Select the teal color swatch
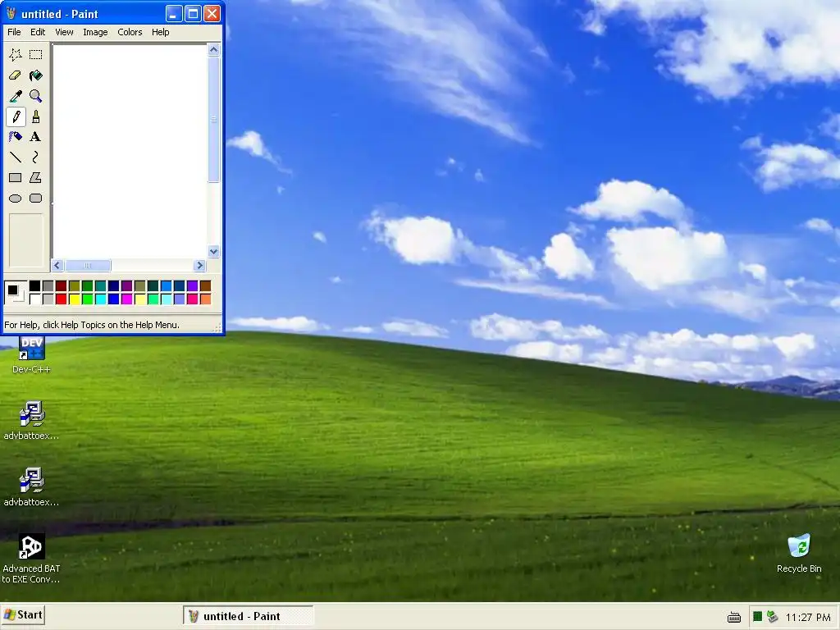Viewport: 840px width, 630px height. [x=101, y=286]
